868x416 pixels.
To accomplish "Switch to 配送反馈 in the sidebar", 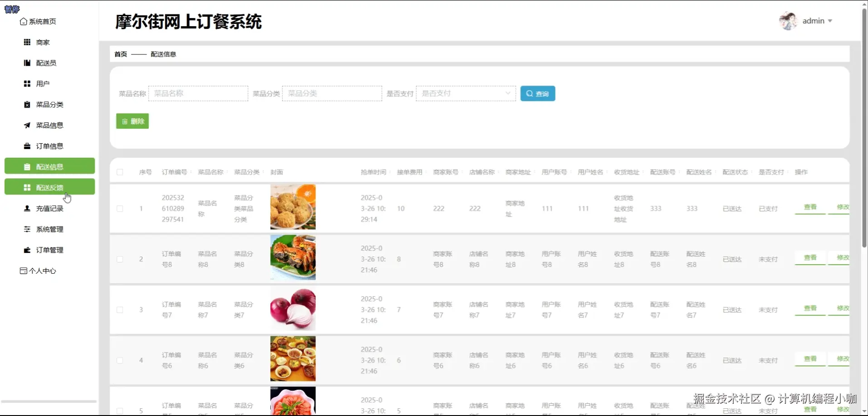I will click(50, 187).
